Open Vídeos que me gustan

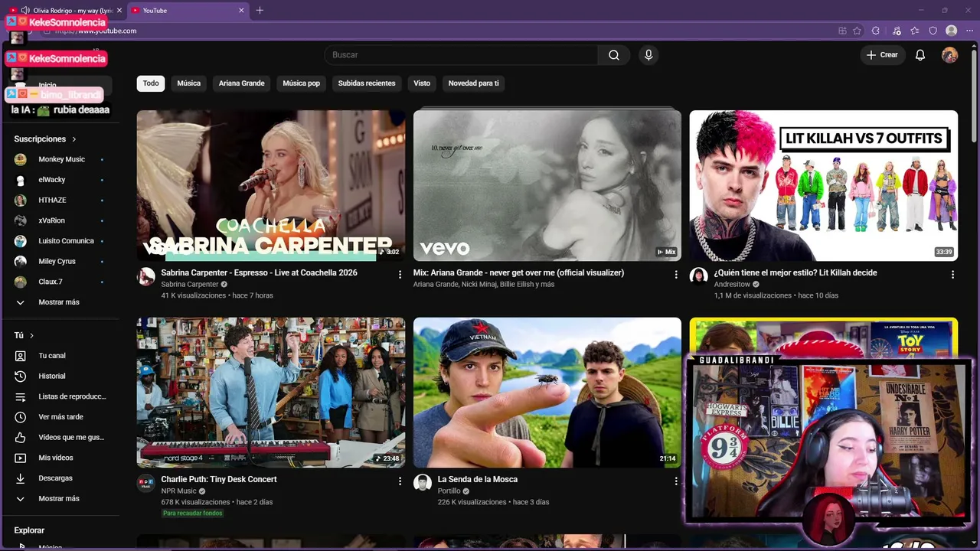point(60,438)
